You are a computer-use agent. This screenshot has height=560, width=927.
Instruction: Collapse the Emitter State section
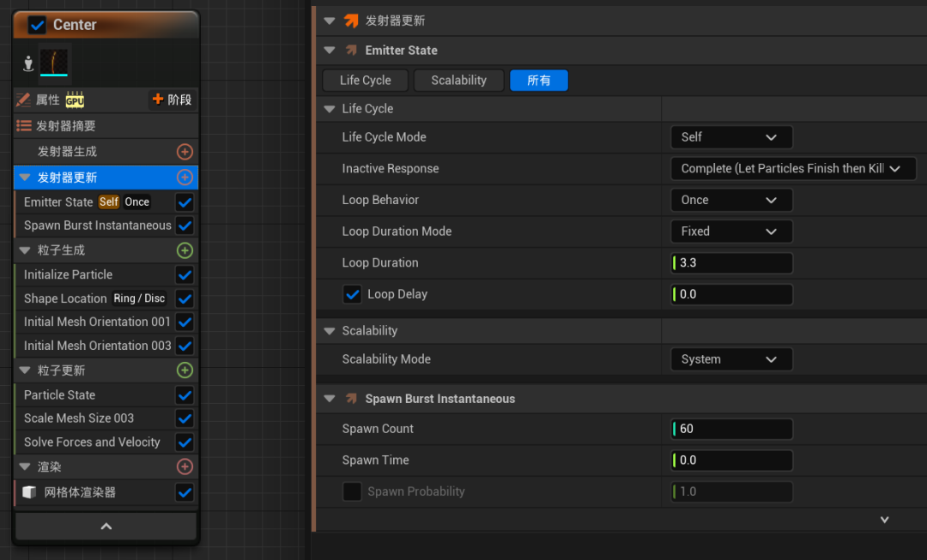330,51
